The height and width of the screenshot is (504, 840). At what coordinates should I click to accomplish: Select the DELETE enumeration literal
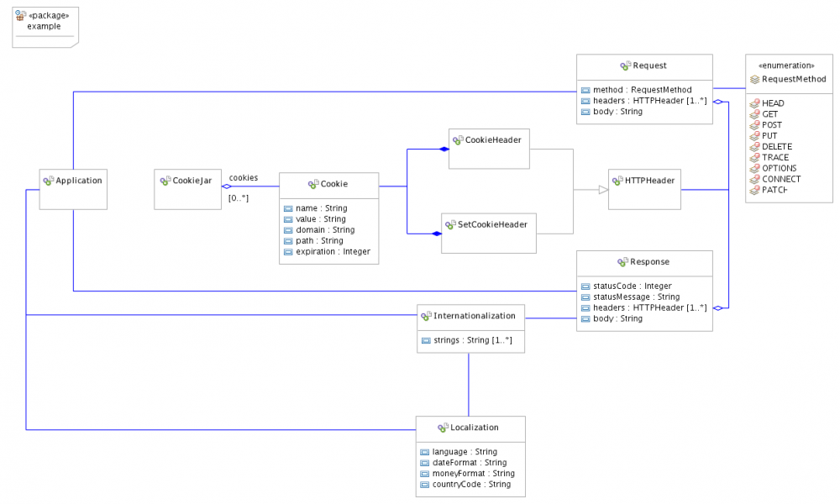776,147
